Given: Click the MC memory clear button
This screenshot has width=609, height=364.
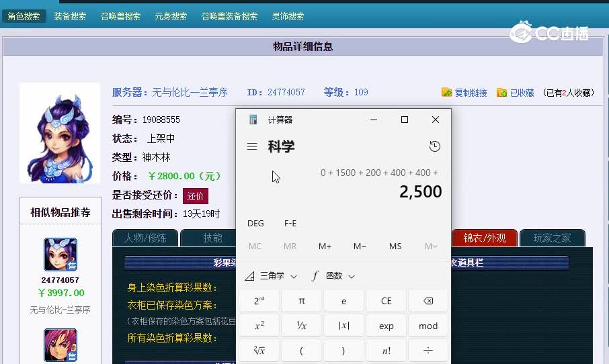Looking at the screenshot, I should tap(255, 246).
